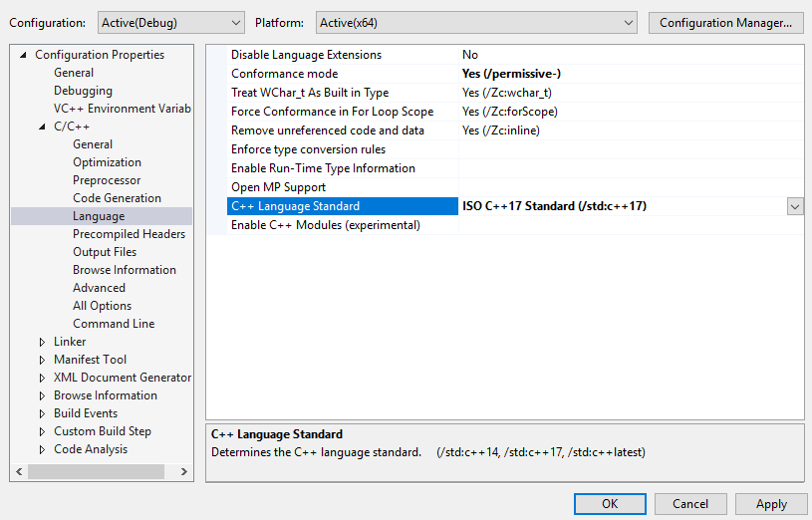Select the Conformance mode property row
This screenshot has width=812, height=520.
pos(285,74)
